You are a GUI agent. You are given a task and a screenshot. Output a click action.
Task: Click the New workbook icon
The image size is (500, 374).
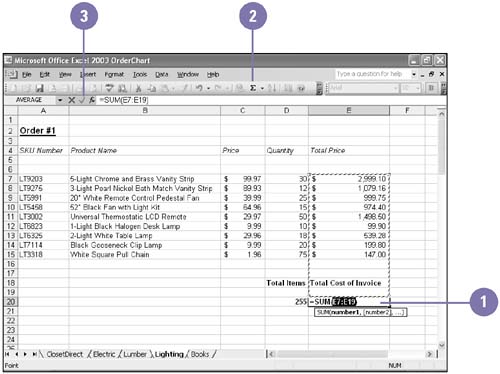(x=14, y=88)
